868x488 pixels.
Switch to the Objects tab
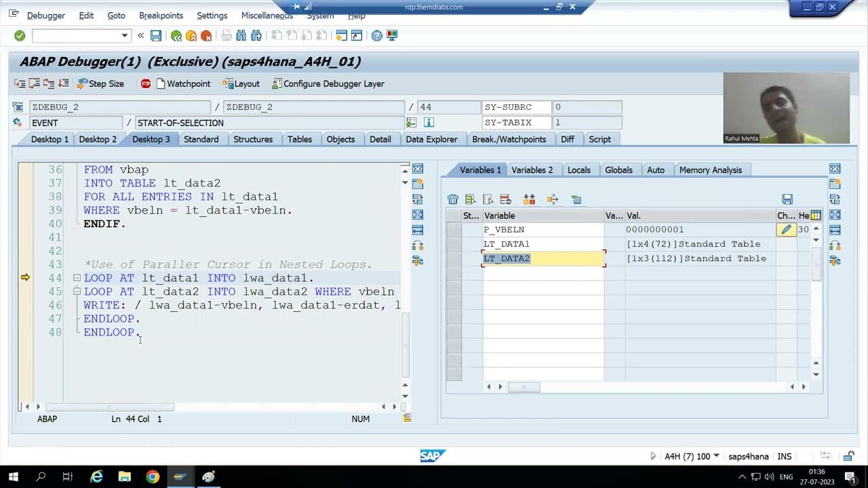(x=341, y=139)
